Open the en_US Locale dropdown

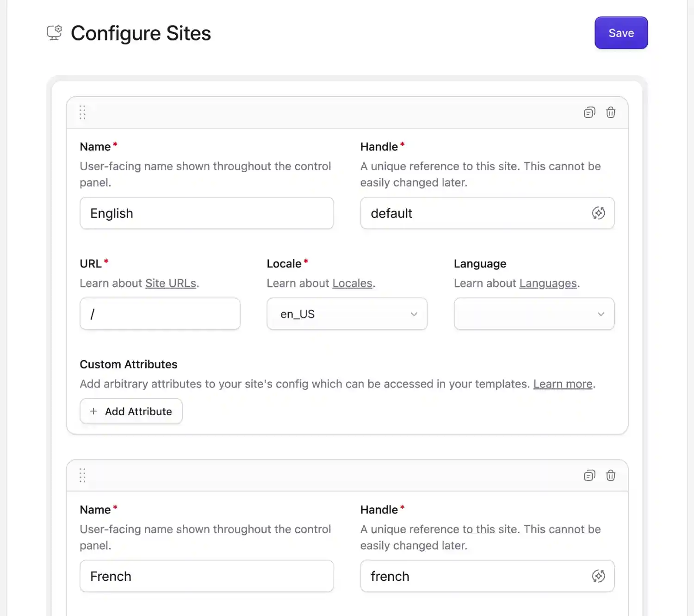[347, 314]
